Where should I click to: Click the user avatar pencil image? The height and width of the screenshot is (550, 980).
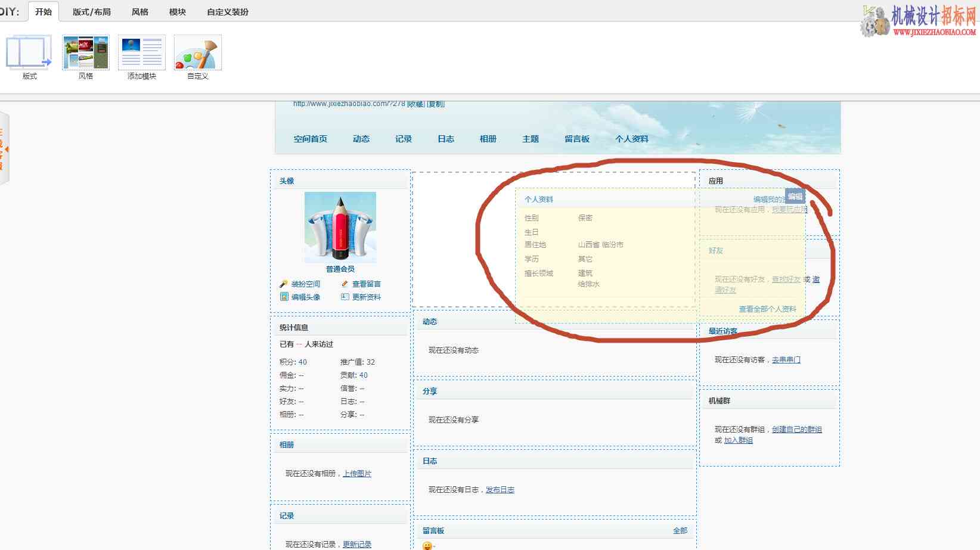coord(340,227)
